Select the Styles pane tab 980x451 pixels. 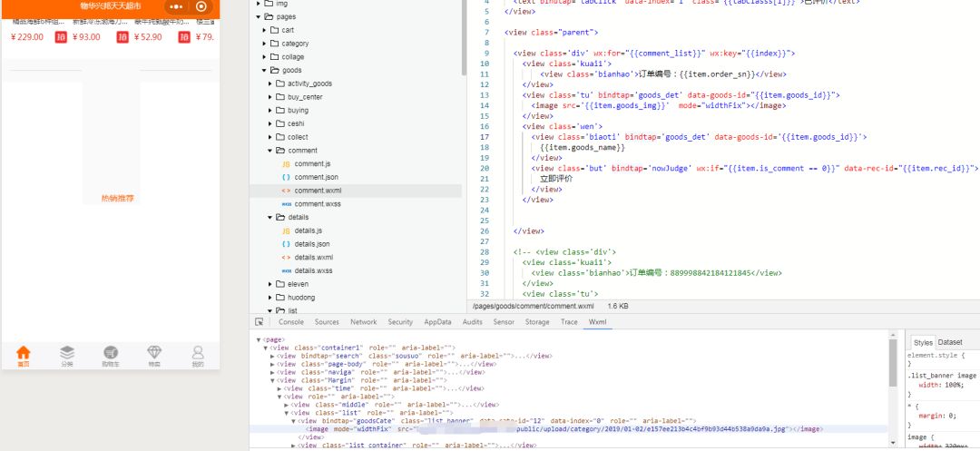pos(923,342)
